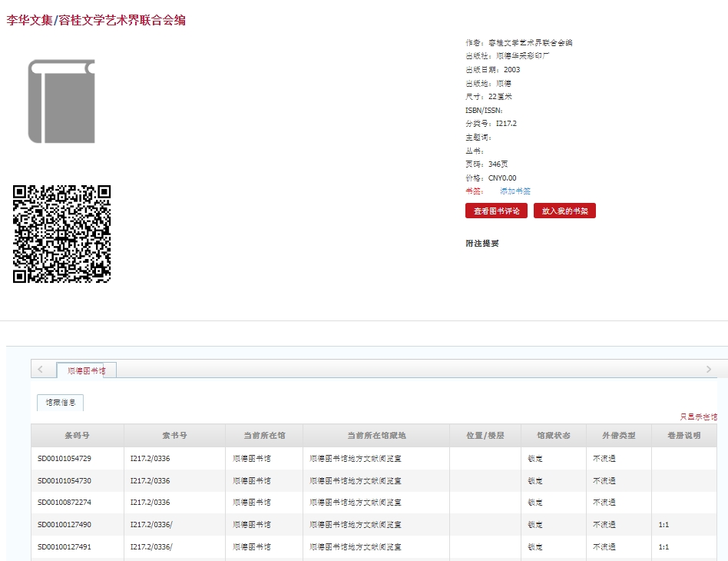Click the QR code image

tap(61, 234)
